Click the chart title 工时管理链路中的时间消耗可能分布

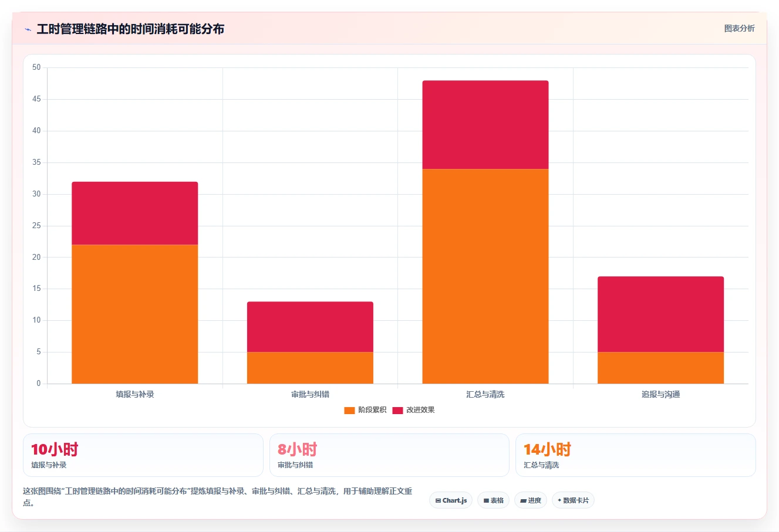(x=130, y=29)
